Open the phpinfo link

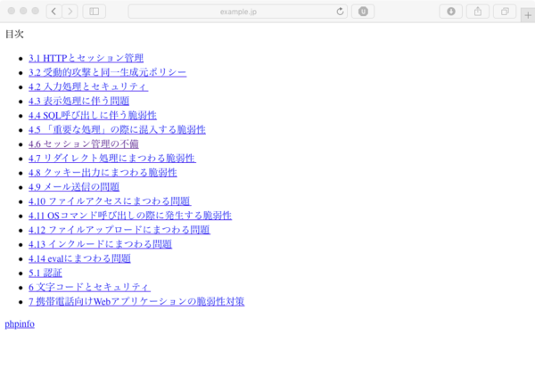pyautogui.click(x=20, y=324)
